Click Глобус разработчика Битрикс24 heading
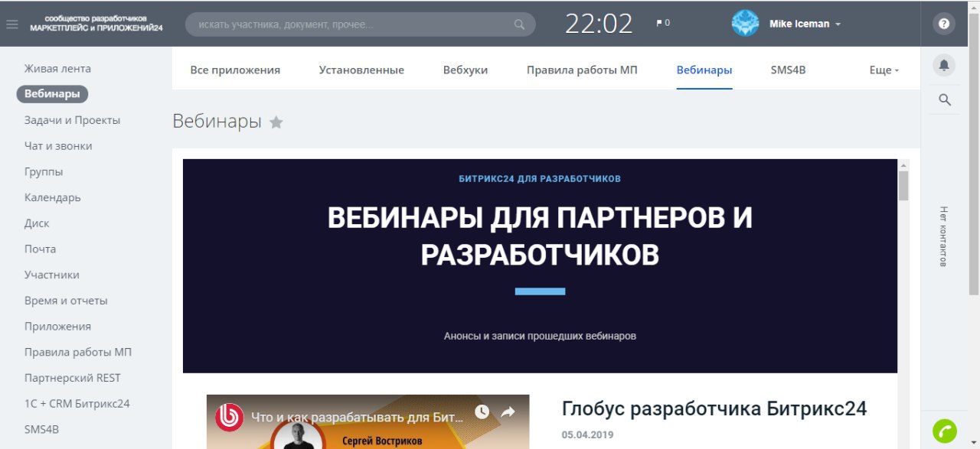980x449 pixels. click(x=714, y=408)
